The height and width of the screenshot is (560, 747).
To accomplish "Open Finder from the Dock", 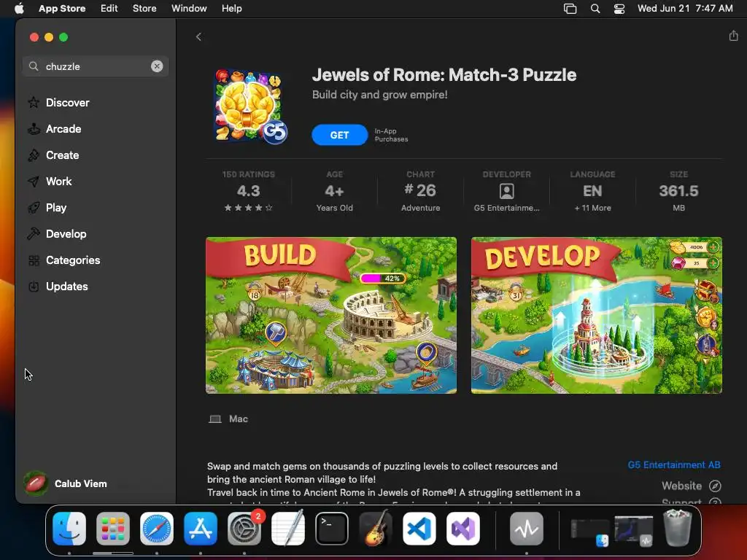I will 69,529.
